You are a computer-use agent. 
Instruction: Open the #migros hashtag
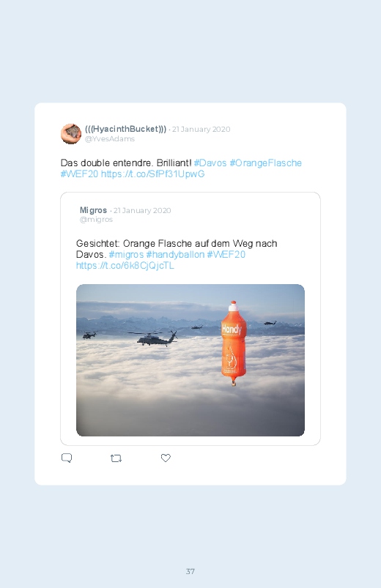[x=126, y=255]
